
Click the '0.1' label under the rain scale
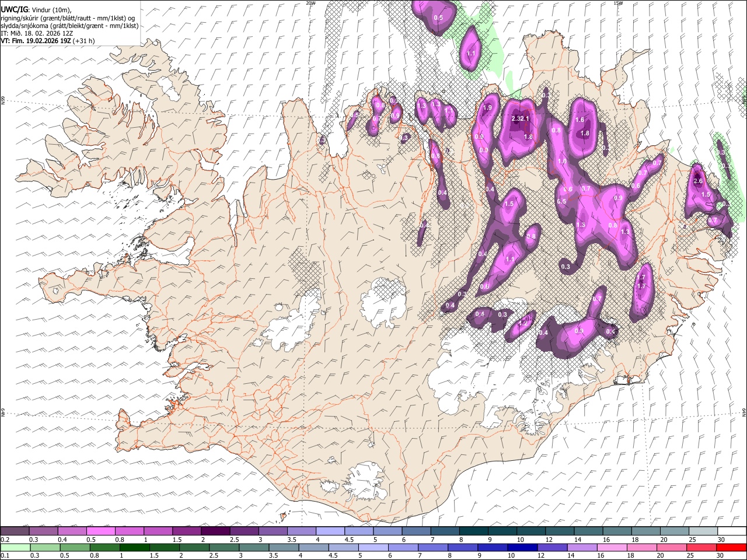tap(5, 555)
